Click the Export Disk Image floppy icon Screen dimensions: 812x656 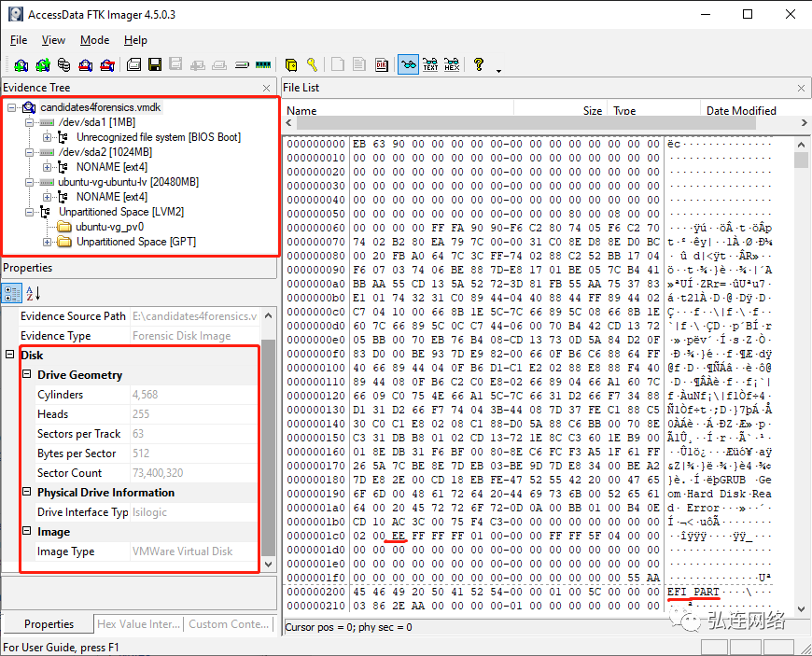(x=155, y=64)
